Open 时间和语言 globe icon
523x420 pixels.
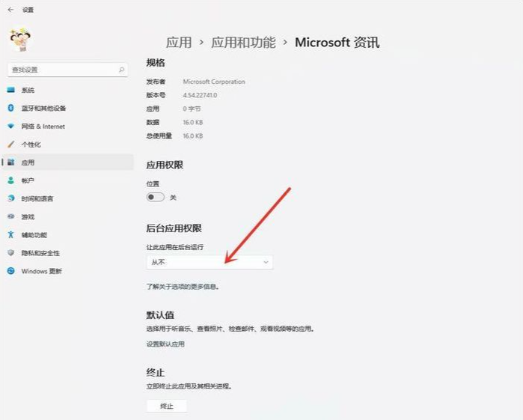point(11,198)
